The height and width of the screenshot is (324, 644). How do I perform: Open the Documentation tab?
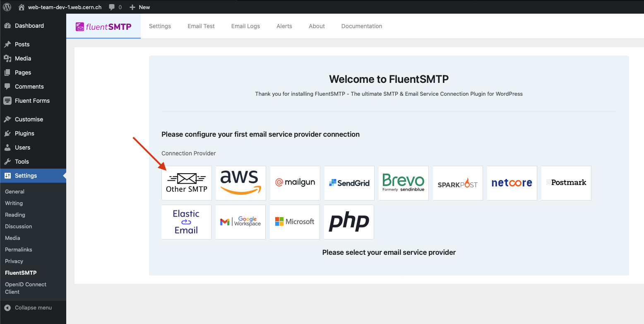pyautogui.click(x=362, y=26)
